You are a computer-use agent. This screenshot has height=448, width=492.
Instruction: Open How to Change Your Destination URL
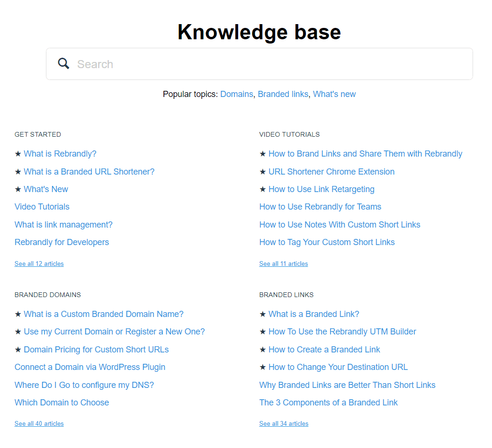point(338,367)
